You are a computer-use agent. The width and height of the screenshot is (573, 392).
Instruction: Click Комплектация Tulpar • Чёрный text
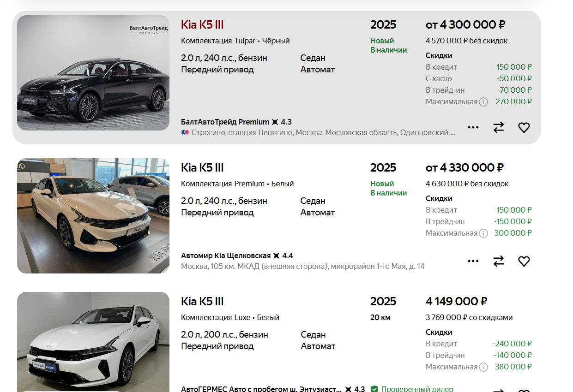click(x=235, y=41)
